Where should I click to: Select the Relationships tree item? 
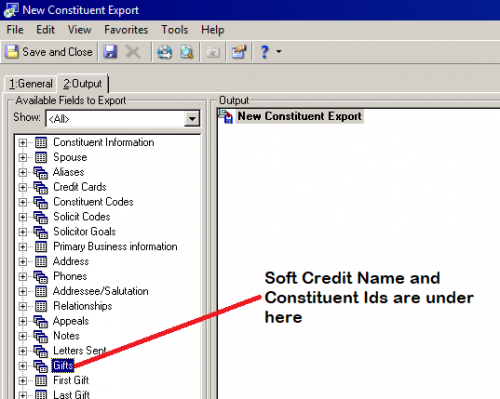(x=83, y=306)
